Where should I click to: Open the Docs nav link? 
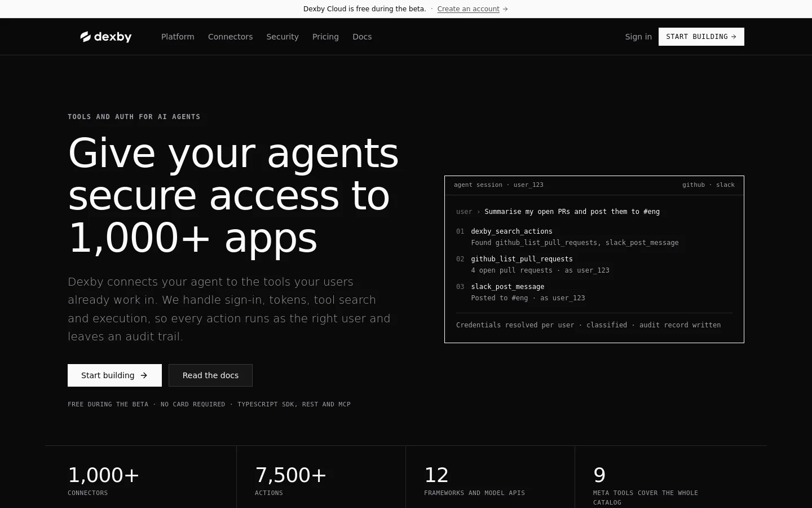(x=362, y=37)
